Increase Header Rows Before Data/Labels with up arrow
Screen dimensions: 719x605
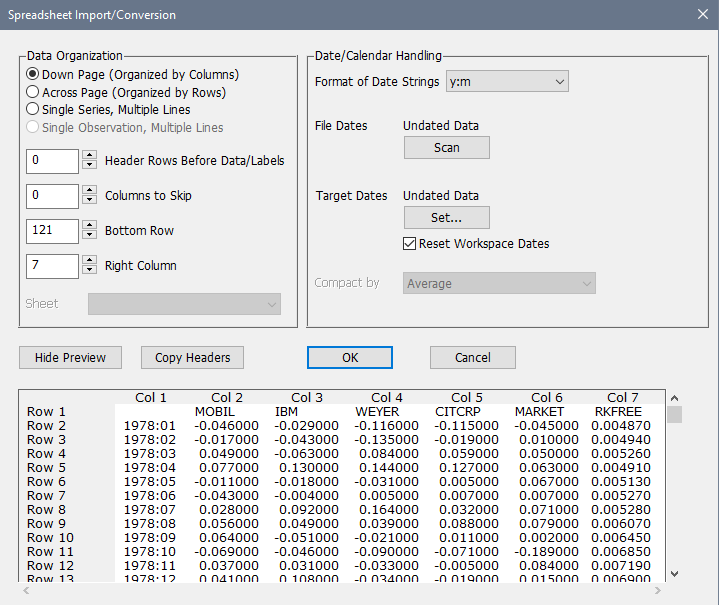90,156
